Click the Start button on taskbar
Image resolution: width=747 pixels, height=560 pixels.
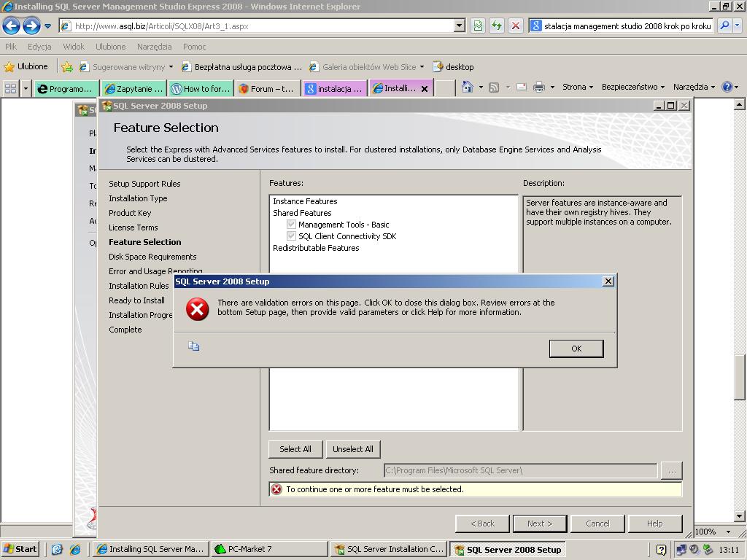[x=20, y=549]
